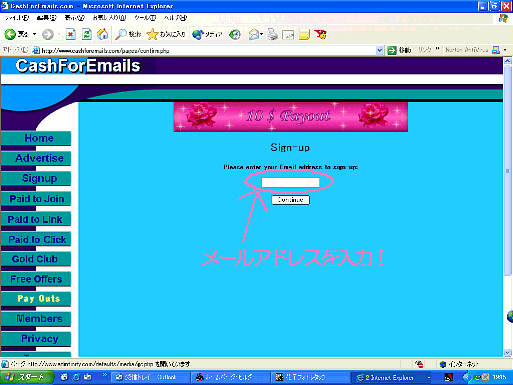Go to the browser Home icon
Image resolution: width=513 pixels, height=385 pixels.
(103, 34)
